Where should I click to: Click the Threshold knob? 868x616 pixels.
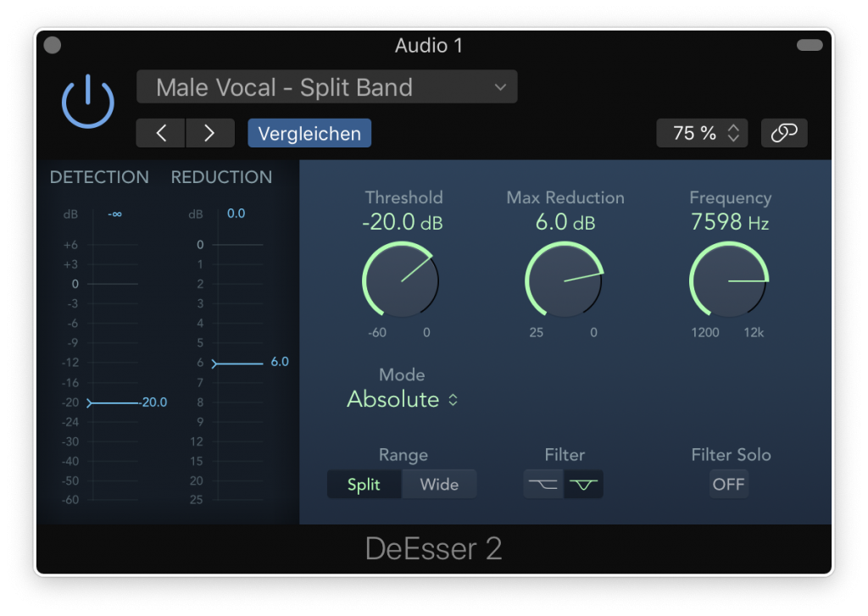tap(401, 280)
